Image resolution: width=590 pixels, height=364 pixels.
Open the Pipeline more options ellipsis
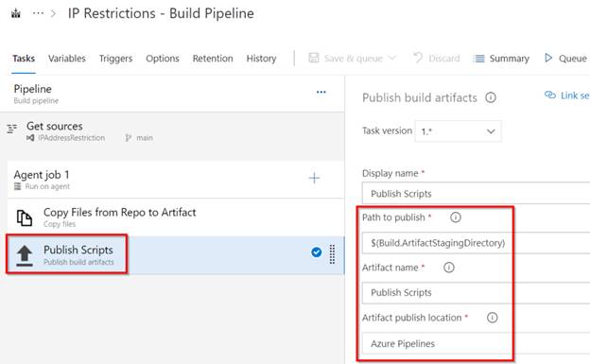click(321, 92)
